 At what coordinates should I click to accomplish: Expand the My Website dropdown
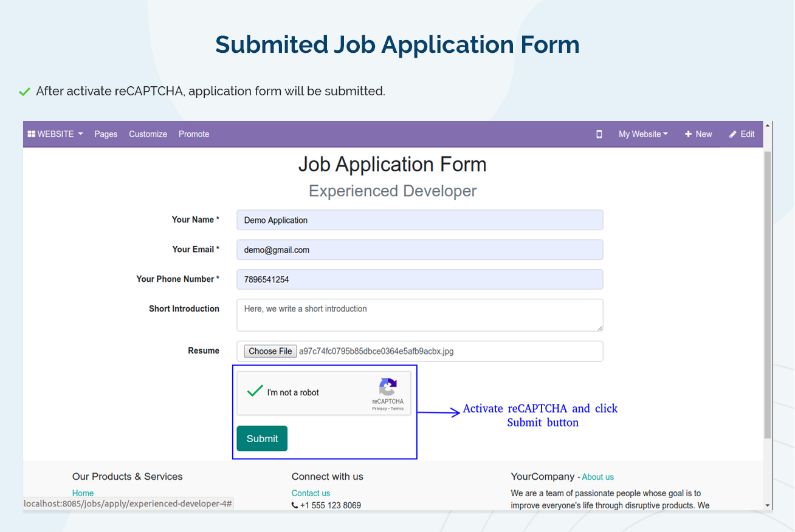point(643,134)
